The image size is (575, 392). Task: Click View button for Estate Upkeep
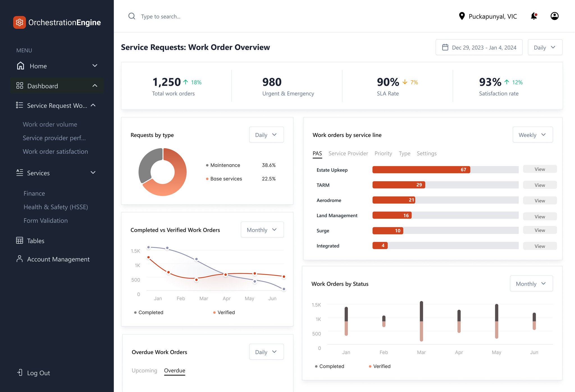point(539,169)
